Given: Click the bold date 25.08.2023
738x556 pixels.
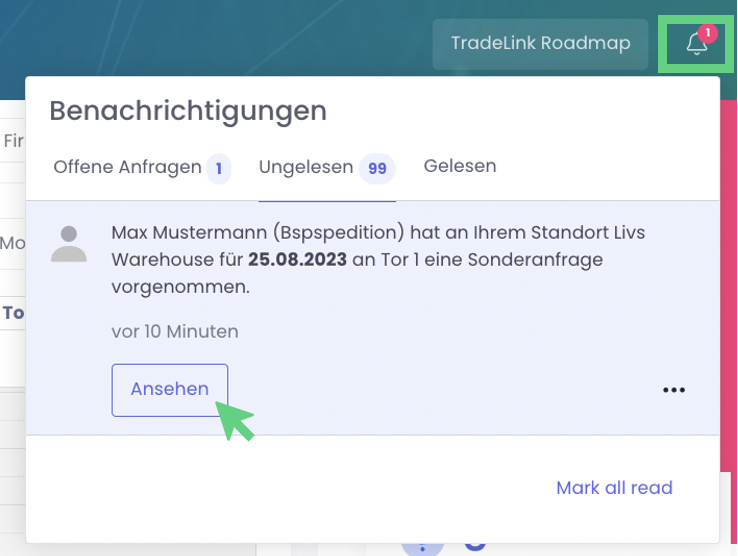Looking at the screenshot, I should tap(298, 260).
